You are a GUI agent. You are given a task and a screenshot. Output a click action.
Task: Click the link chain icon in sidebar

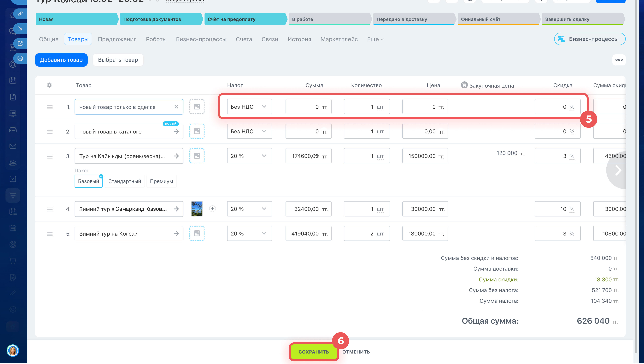click(x=20, y=14)
